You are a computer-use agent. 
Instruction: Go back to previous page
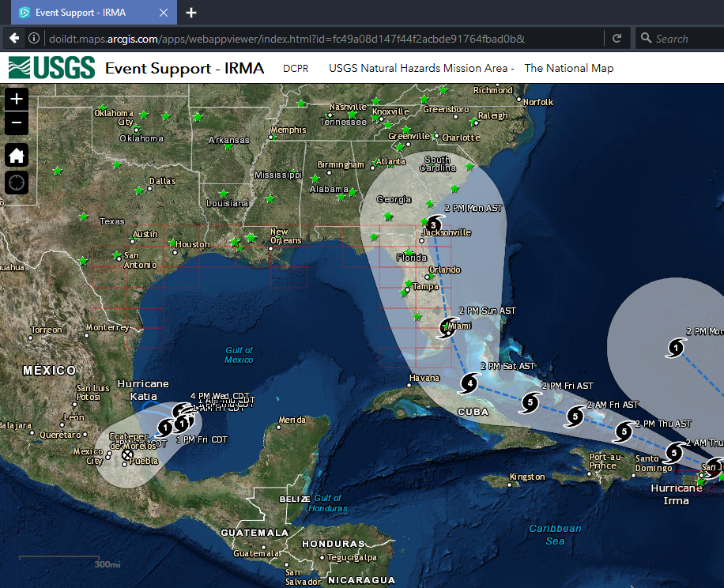pos(14,38)
